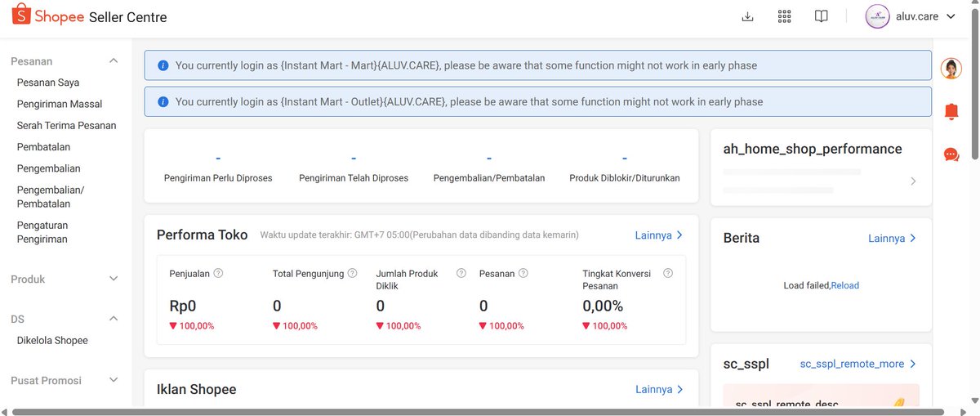The image size is (980, 416).
Task: Click the Shopee logo bag icon
Action: click(x=20, y=16)
